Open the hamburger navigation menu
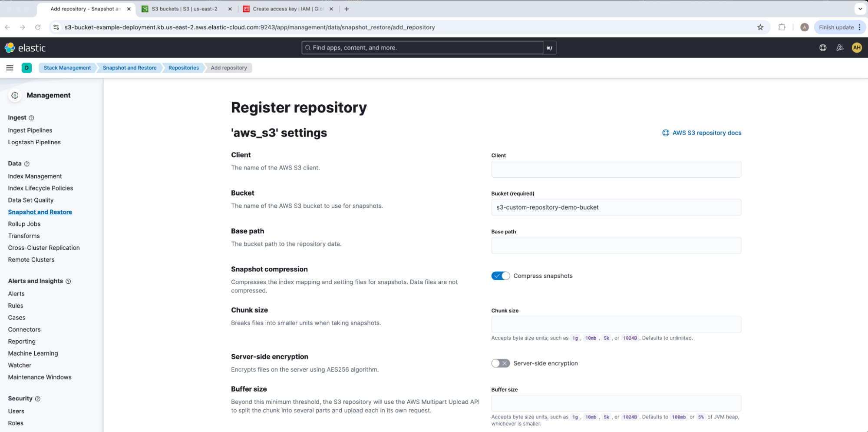The height and width of the screenshot is (432, 868). point(10,68)
